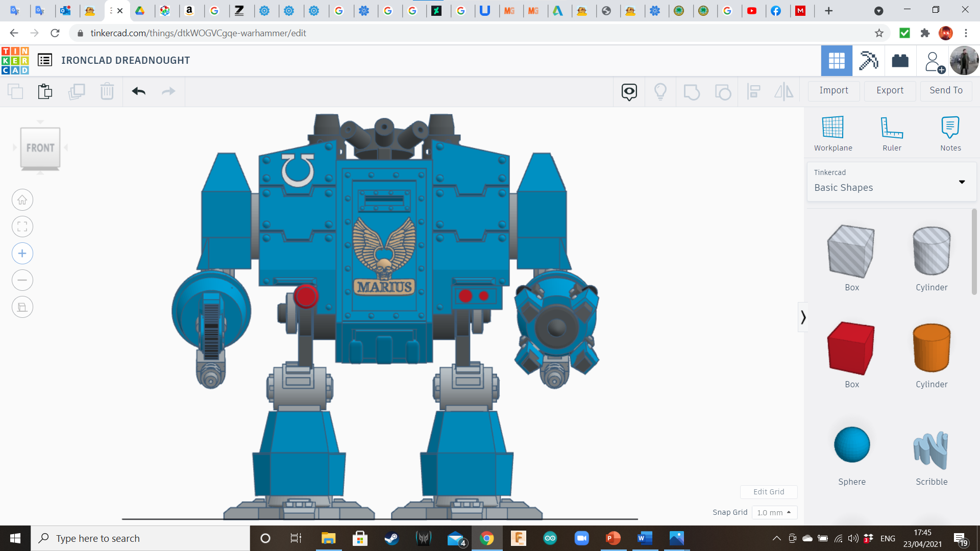Select the Group tool in the toolbar
Image resolution: width=980 pixels, height=551 pixels.
click(x=692, y=92)
